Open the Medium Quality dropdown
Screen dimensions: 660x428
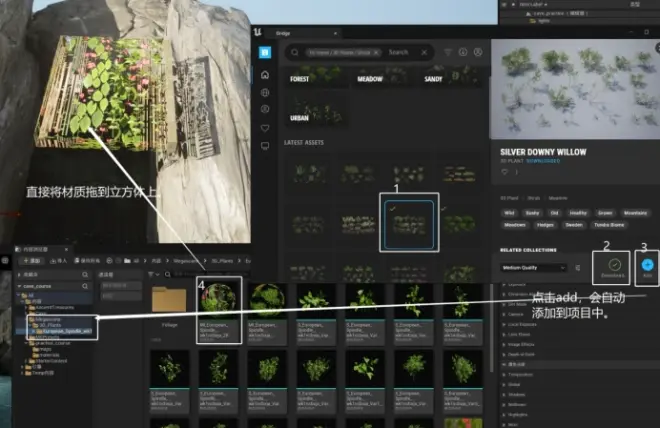[x=534, y=268]
